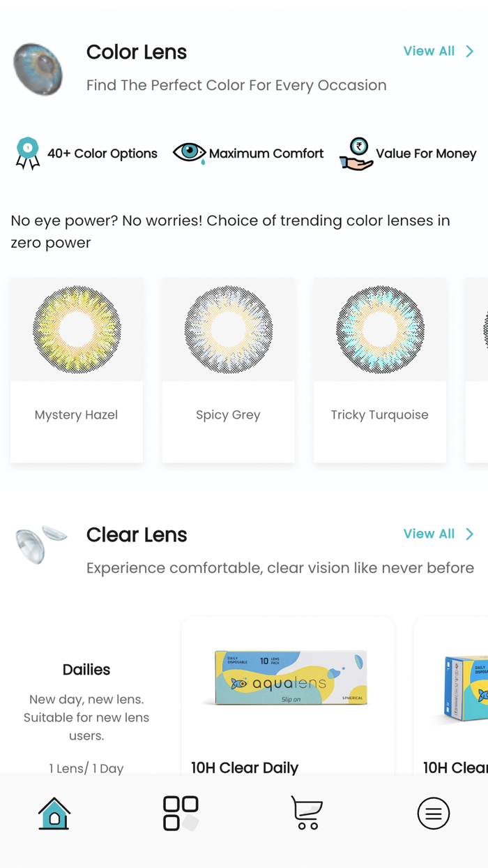Viewport: 488px width, 868px height.
Task: Open the shopping cart
Action: coord(305,813)
